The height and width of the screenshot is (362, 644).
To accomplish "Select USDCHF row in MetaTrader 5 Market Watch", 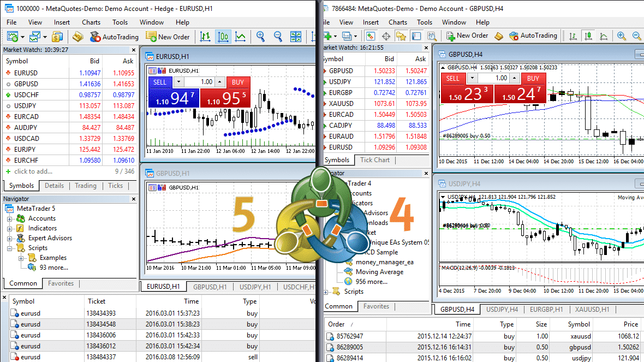I will [70, 94].
